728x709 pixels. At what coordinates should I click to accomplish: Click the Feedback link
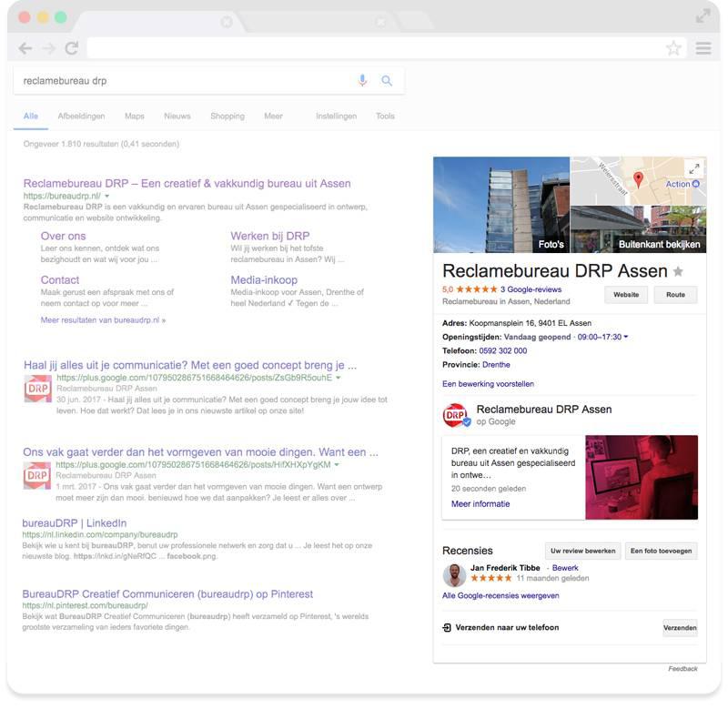coord(683,669)
